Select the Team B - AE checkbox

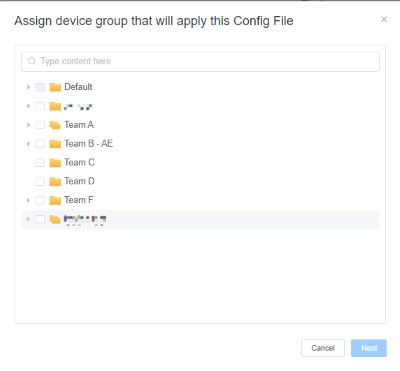(40, 144)
